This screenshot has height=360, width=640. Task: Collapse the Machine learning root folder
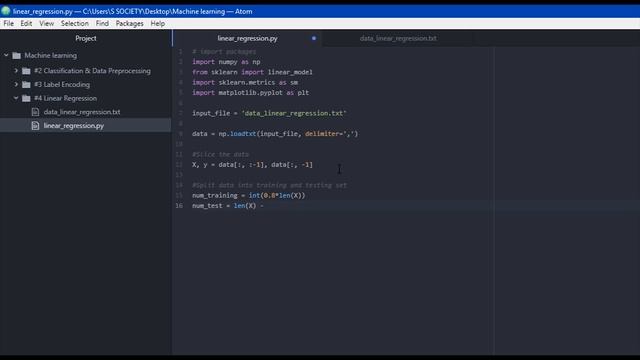tap(6, 55)
